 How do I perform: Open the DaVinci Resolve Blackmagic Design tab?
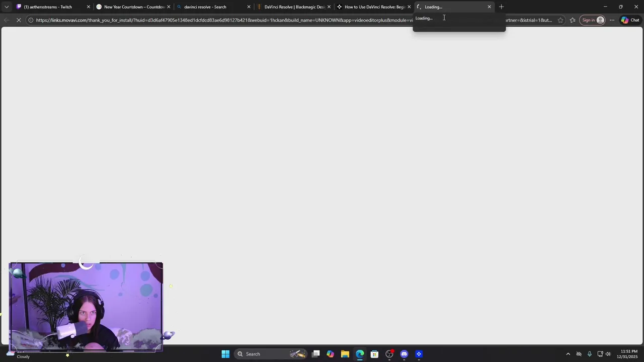tap(294, 7)
